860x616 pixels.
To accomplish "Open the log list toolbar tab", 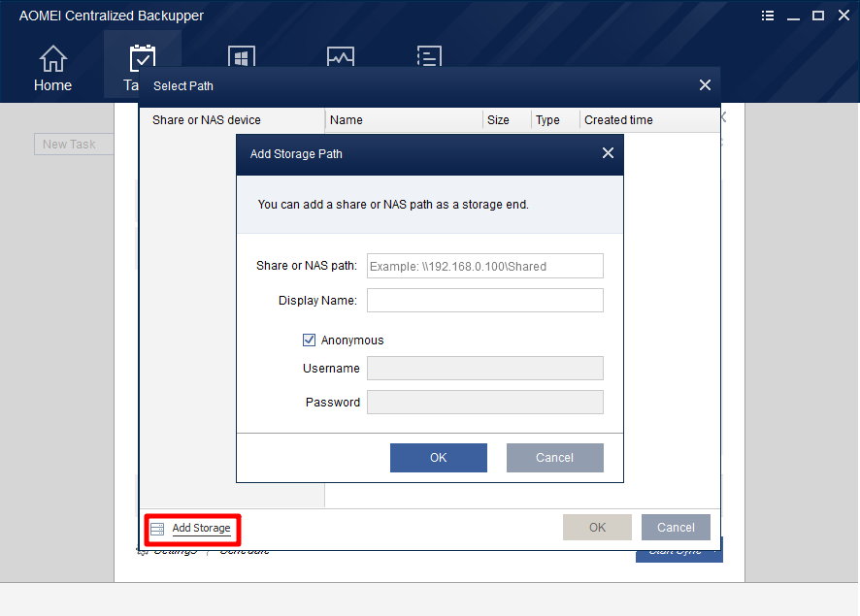I will pyautogui.click(x=429, y=56).
